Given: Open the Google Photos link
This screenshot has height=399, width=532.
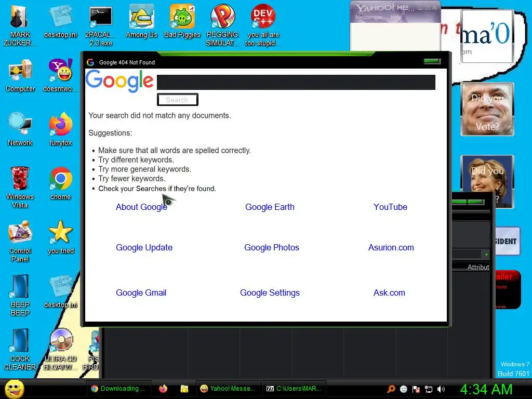Looking at the screenshot, I should pyautogui.click(x=272, y=247).
